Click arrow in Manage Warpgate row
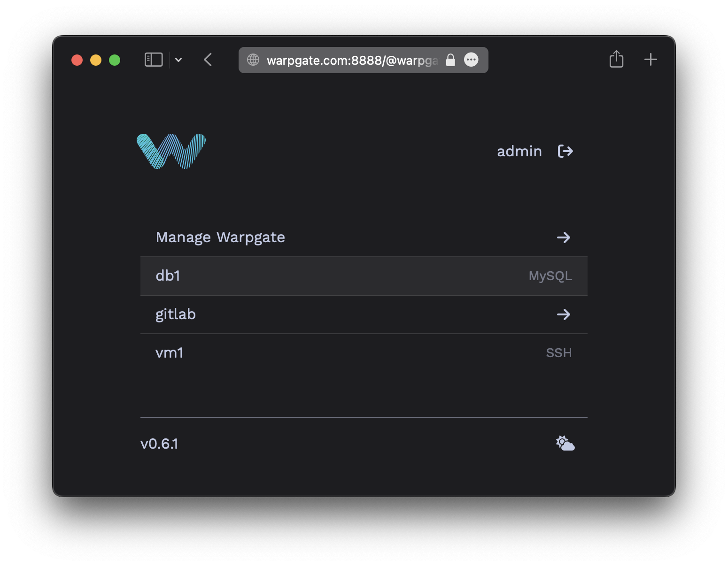Image resolution: width=728 pixels, height=566 pixels. (564, 237)
